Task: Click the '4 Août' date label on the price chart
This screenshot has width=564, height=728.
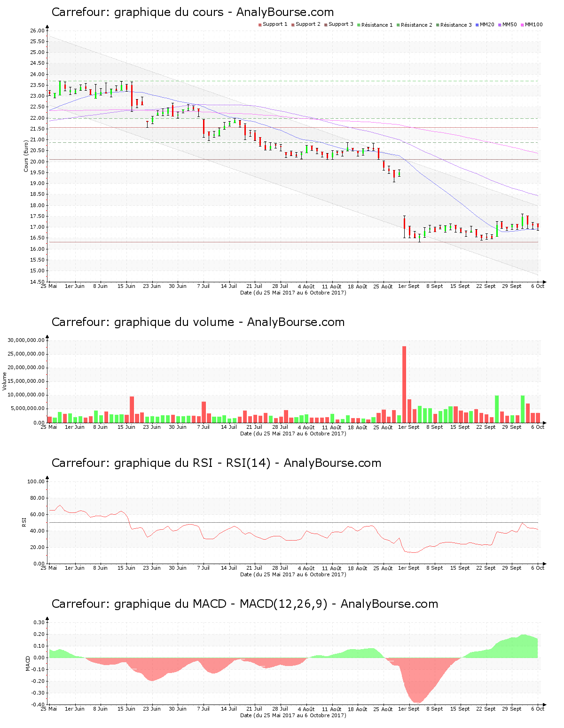Action: coord(306,286)
